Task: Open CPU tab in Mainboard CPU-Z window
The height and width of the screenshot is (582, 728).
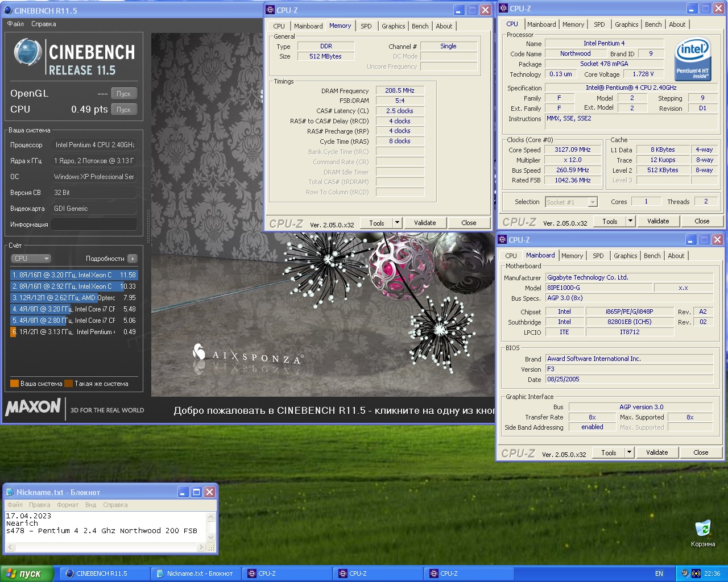Action: 511,256
